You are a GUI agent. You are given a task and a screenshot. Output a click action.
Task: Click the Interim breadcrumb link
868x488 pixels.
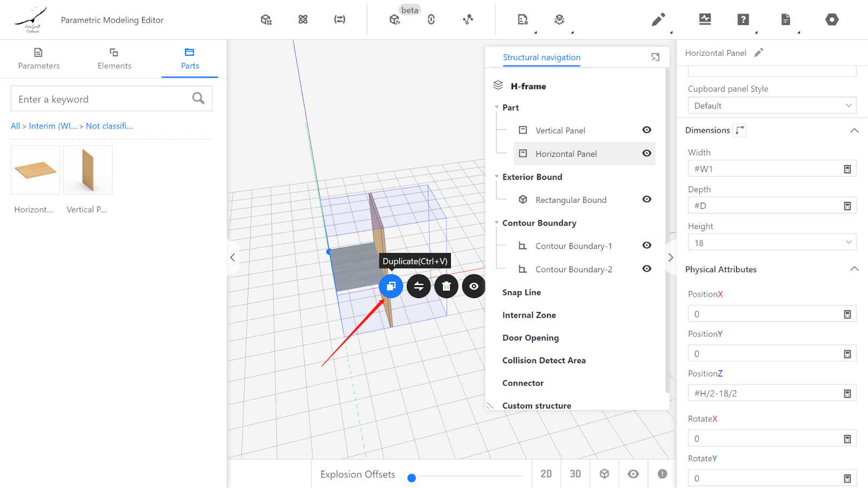(53, 126)
